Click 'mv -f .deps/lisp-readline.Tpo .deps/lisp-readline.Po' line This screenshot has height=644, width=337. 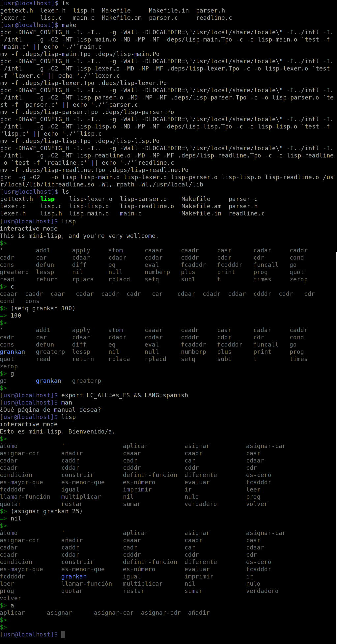tap(94, 170)
